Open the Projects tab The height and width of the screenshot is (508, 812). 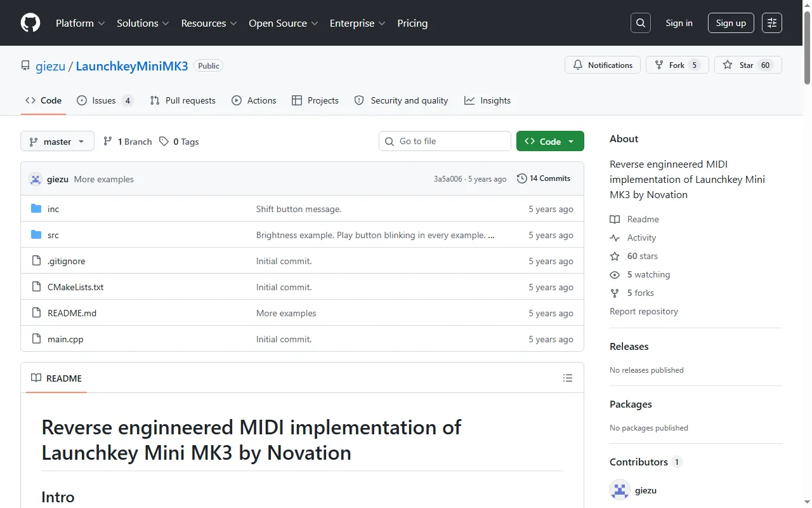(x=315, y=100)
